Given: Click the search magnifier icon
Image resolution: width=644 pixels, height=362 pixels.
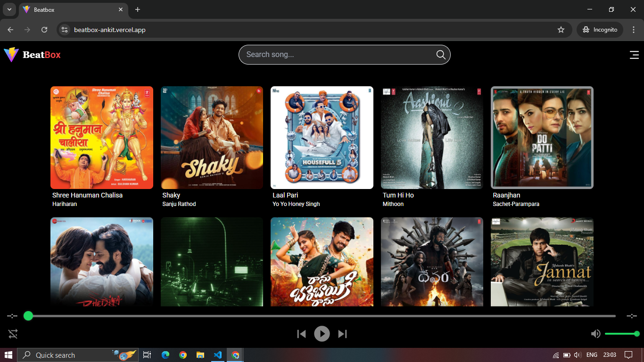Looking at the screenshot, I should tap(441, 55).
